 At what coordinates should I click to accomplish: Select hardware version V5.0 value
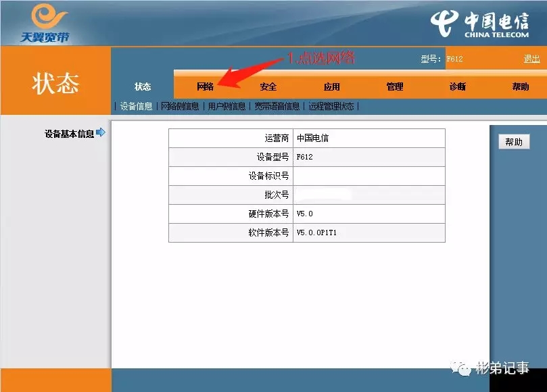coord(304,214)
